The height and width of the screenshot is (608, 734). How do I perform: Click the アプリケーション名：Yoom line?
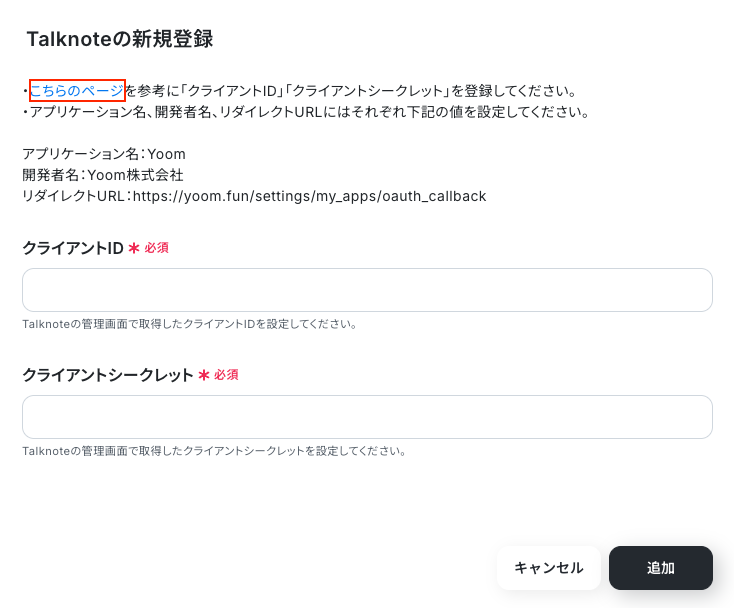[104, 154]
